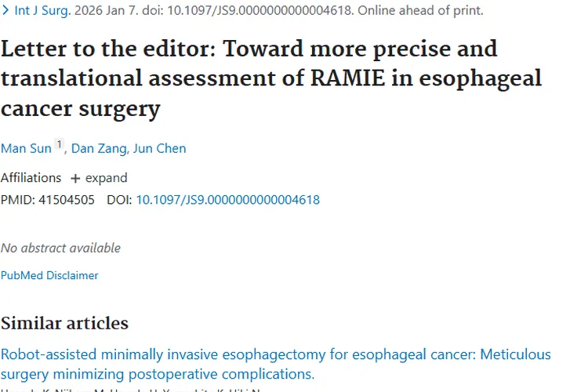Click the No abstract available text

pos(60,248)
